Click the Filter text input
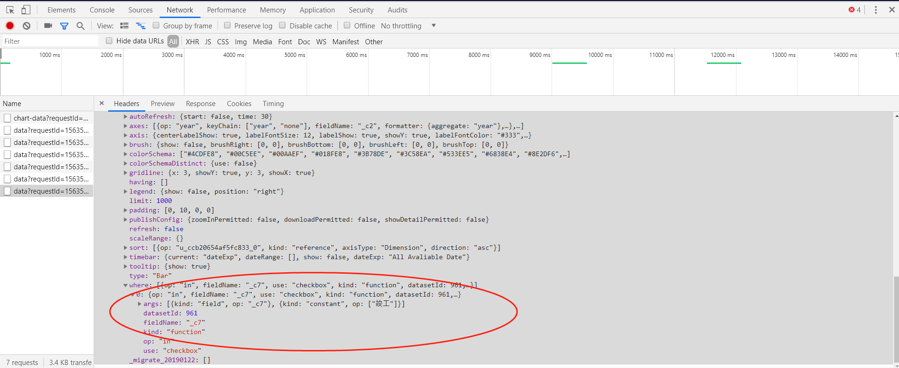The height and width of the screenshot is (368, 899). (x=50, y=41)
